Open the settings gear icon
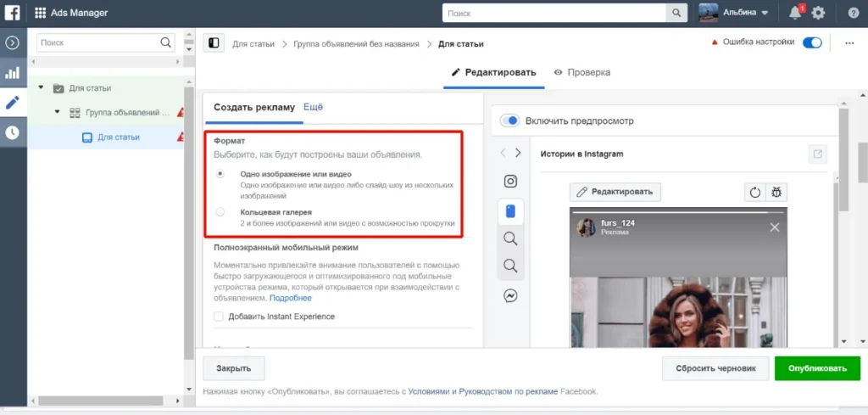 (818, 13)
